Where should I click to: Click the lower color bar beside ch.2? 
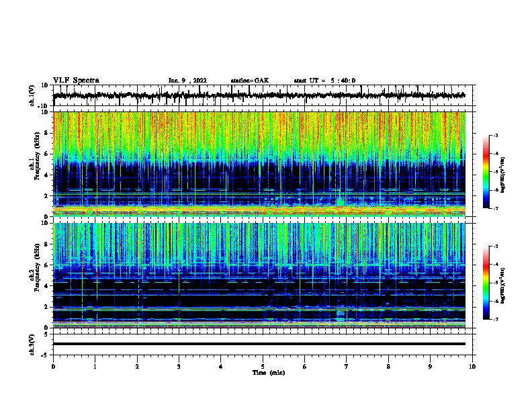tap(486, 283)
